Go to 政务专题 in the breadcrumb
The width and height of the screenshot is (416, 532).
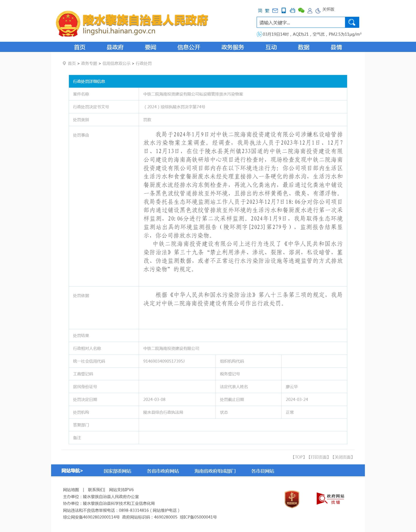89,63
